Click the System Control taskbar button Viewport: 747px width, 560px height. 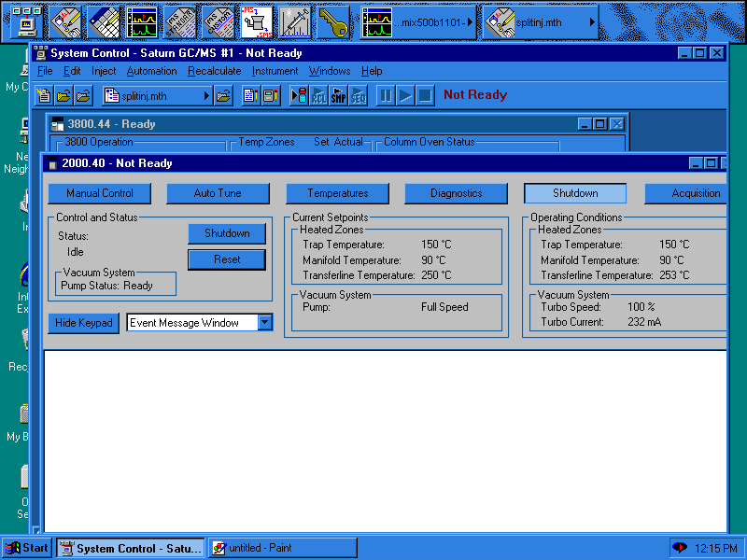(131, 548)
